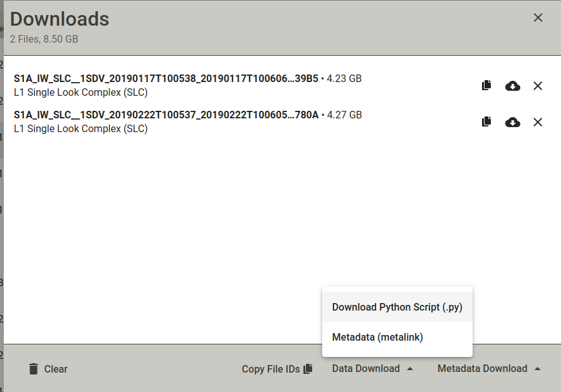The height and width of the screenshot is (392, 561).
Task: Select Download Python Script (.py)
Action: click(x=397, y=307)
